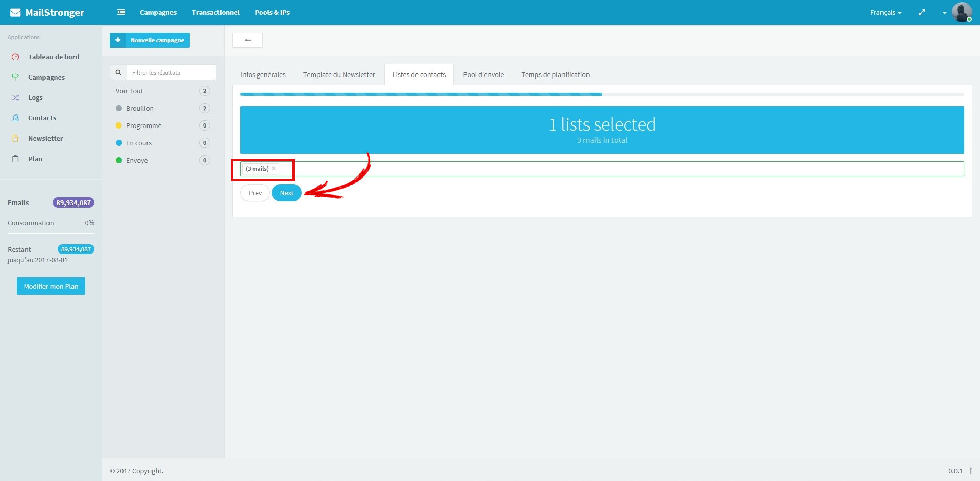Open Newsletter in the sidebar
Image resolution: width=980 pixels, height=481 pixels.
45,138
